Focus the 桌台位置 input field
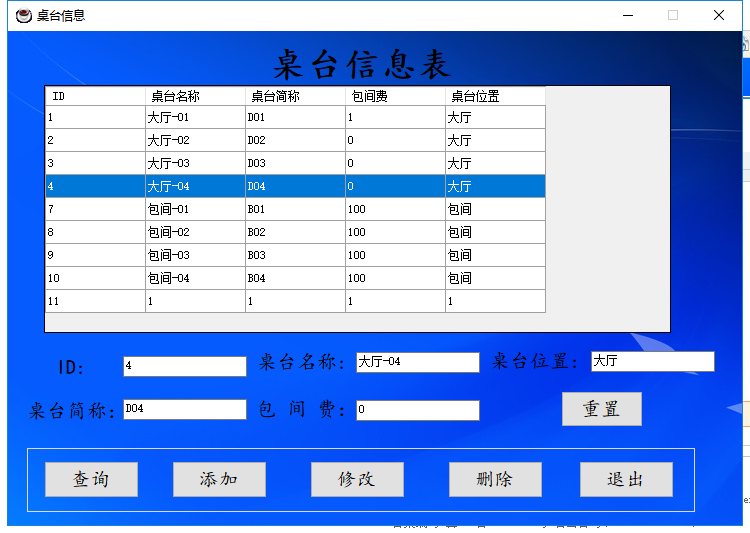Screen dimensions: 750x533 click(x=653, y=361)
